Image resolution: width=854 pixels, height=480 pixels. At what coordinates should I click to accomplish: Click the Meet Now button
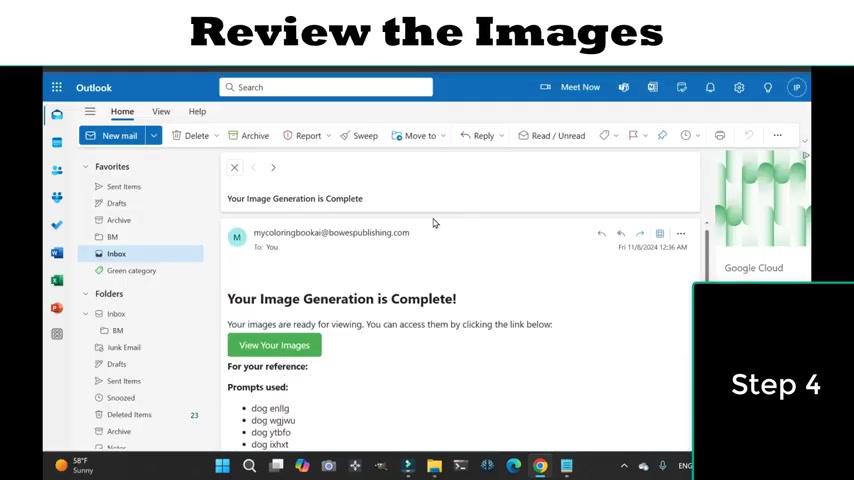(x=571, y=87)
